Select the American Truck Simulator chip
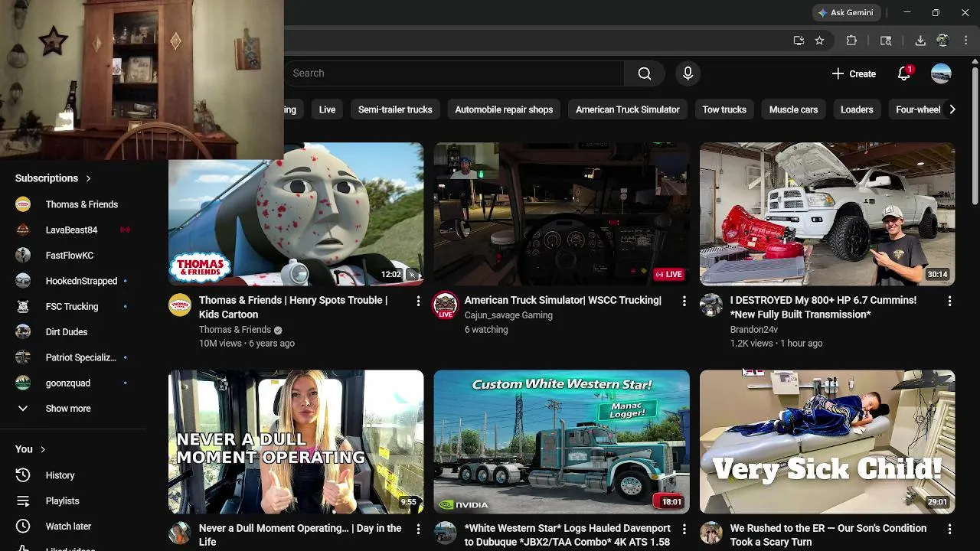980x551 pixels. tap(628, 109)
